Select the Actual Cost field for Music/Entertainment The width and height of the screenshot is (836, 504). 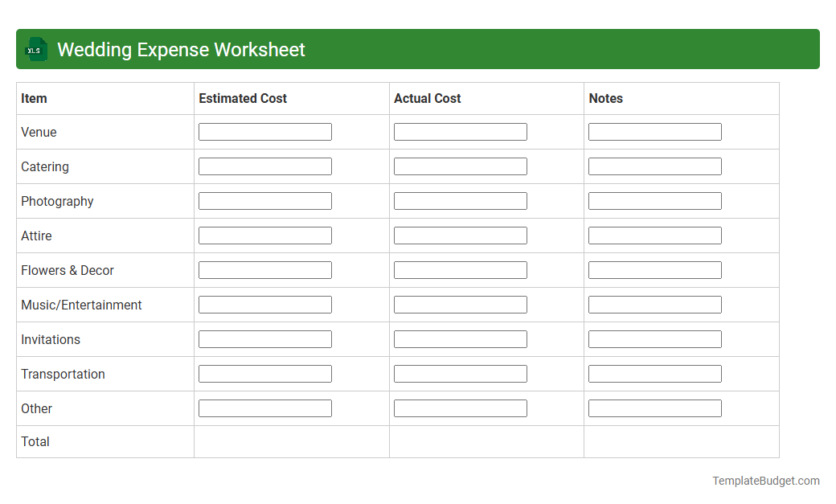click(x=460, y=304)
